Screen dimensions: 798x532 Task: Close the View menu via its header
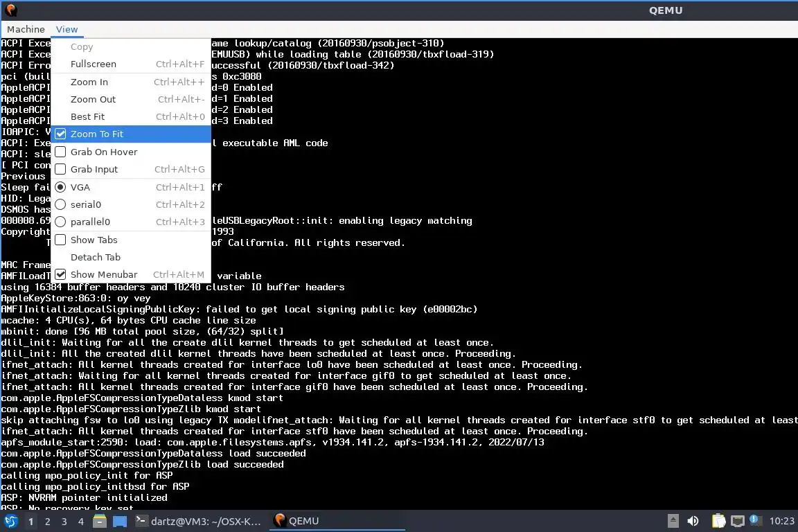coord(66,30)
